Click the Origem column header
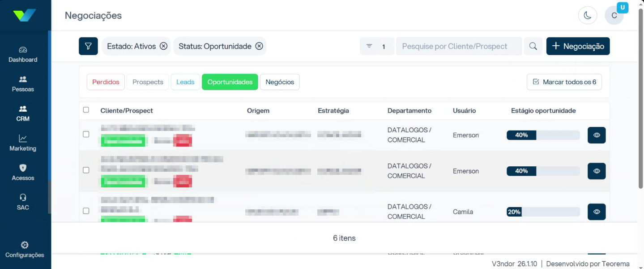 pos(258,111)
